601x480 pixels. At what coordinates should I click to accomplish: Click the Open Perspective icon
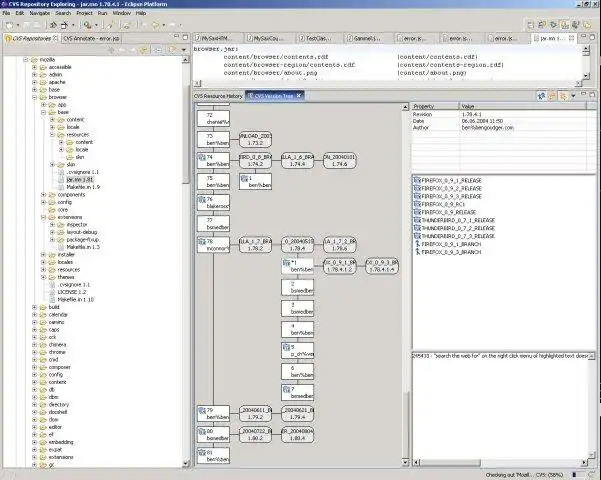click(x=531, y=25)
